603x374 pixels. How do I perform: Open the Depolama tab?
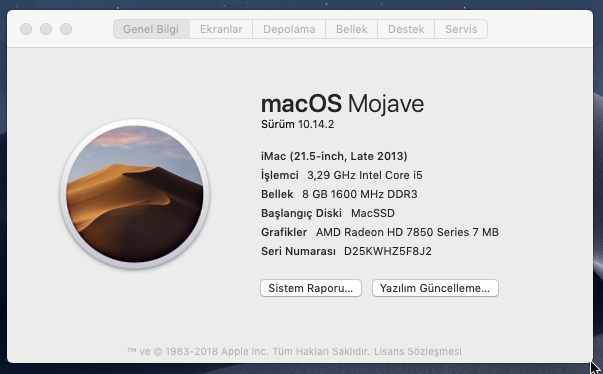coord(289,29)
